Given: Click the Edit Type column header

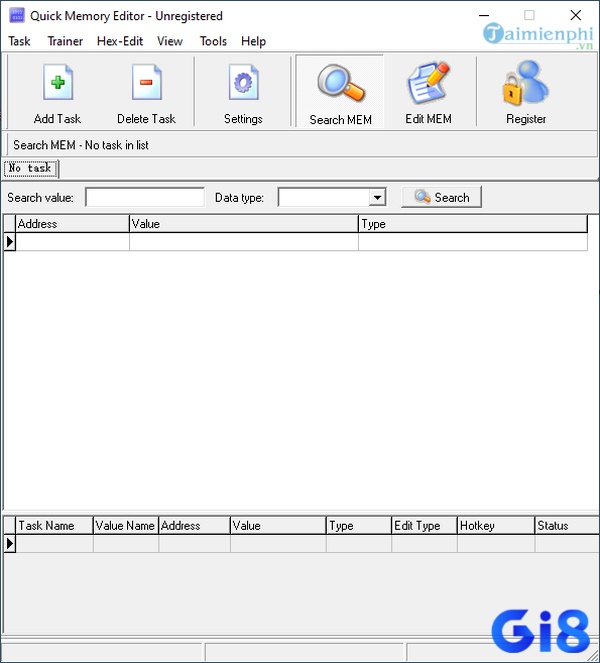Looking at the screenshot, I should click(x=425, y=526).
